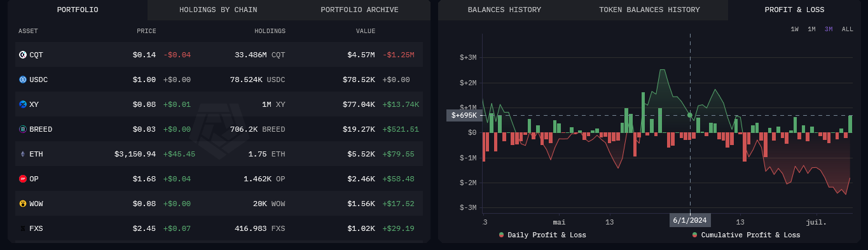Click the juil. x-axis label

[x=816, y=222]
